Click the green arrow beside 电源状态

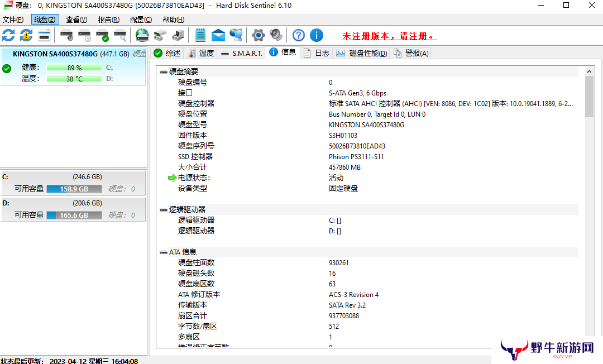click(173, 178)
